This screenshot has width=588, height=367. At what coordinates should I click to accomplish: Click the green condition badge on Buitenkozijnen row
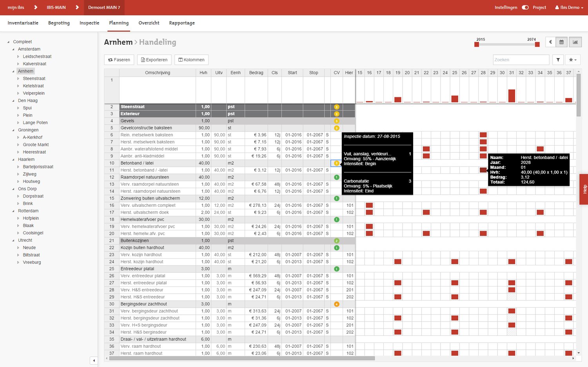[x=336, y=241]
